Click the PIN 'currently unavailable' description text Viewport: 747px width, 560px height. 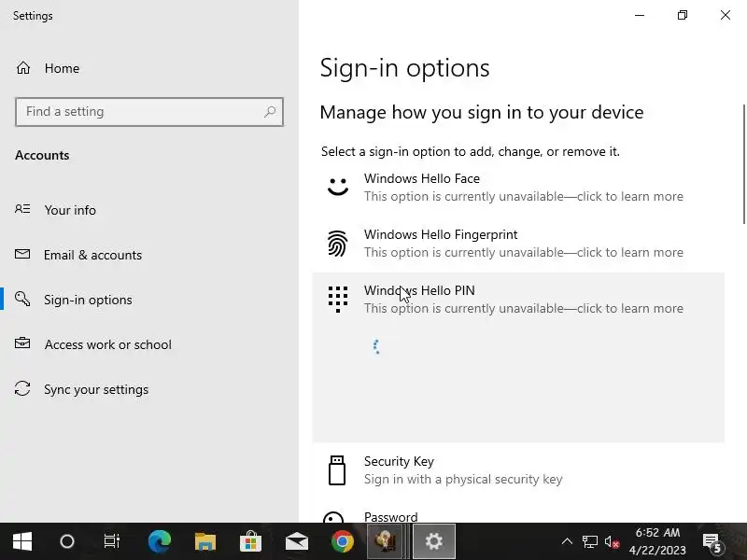tap(524, 308)
